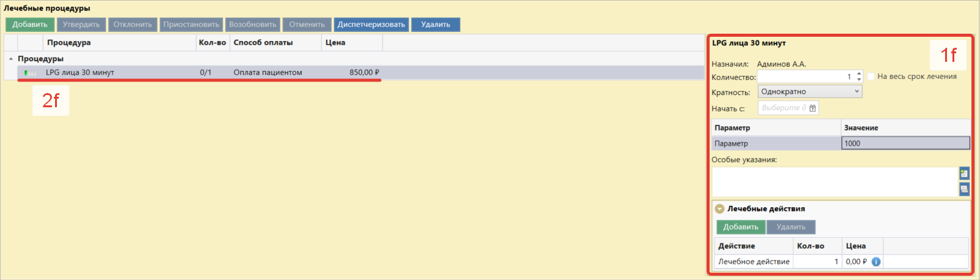Click the Способ оплаты column header
The image size is (980, 280).
point(275,42)
